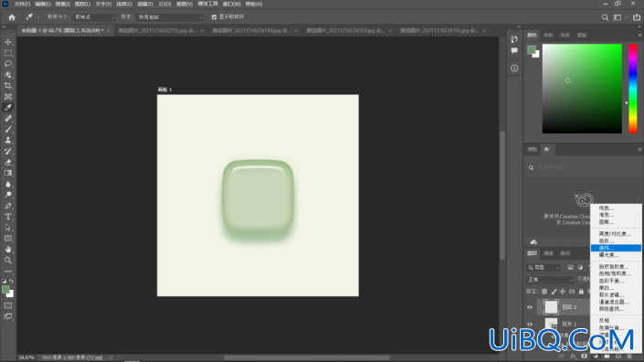Toggle the adjustment layer filter icon

pyautogui.click(x=580, y=268)
